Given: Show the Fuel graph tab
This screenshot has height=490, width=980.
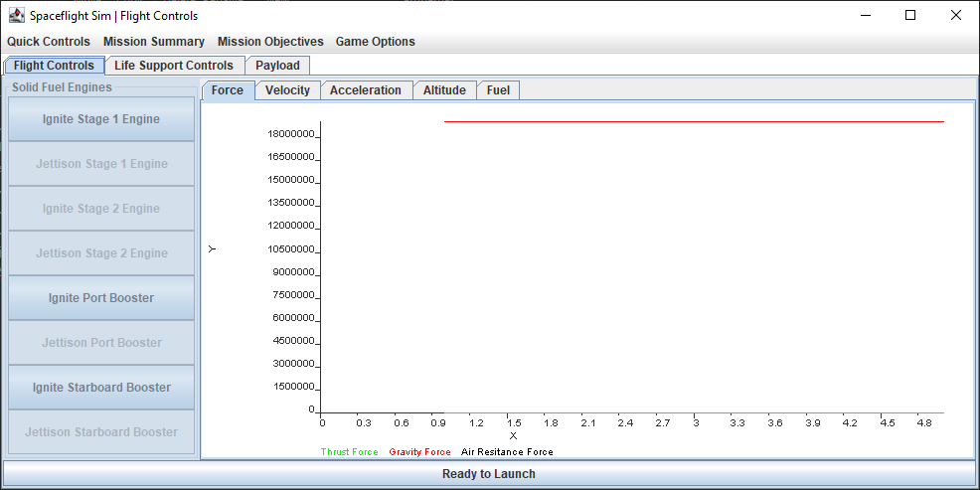Looking at the screenshot, I should (x=498, y=90).
